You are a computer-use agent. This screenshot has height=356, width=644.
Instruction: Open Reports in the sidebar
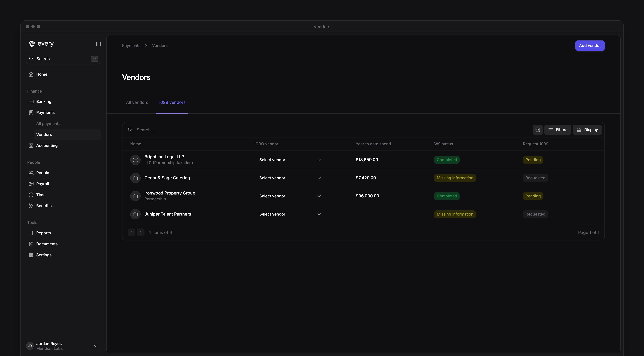click(63, 233)
